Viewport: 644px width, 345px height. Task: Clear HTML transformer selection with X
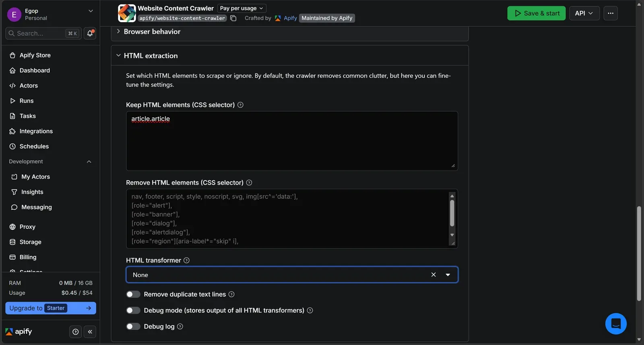pos(433,275)
